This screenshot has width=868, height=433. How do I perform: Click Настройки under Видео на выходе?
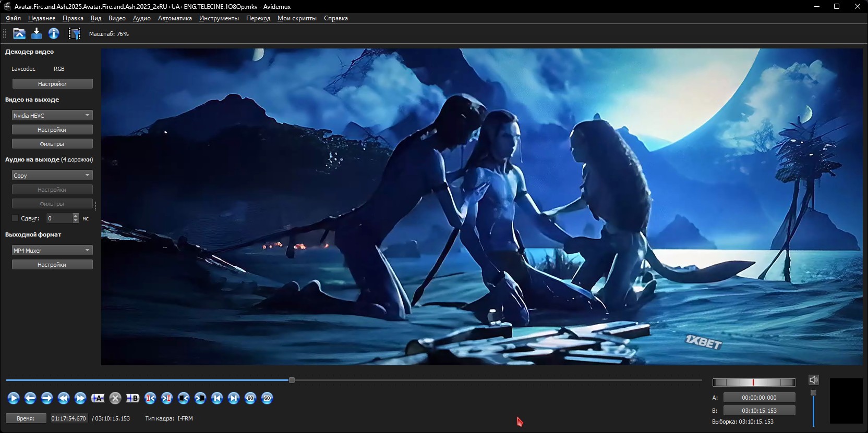52,129
